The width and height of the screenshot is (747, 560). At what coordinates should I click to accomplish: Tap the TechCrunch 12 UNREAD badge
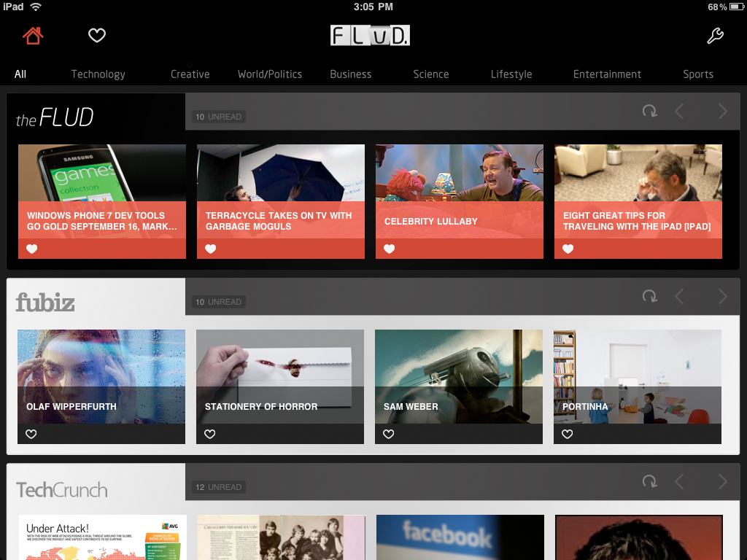pos(219,487)
